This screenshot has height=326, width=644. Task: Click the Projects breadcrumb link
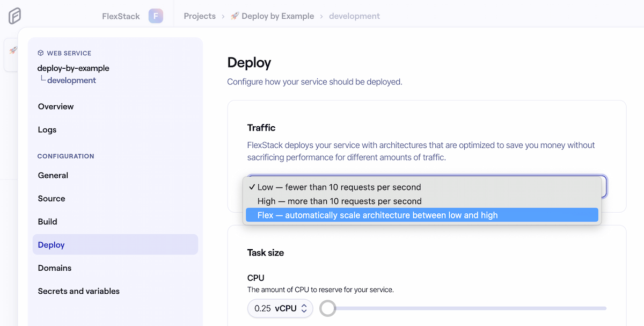[x=200, y=16]
